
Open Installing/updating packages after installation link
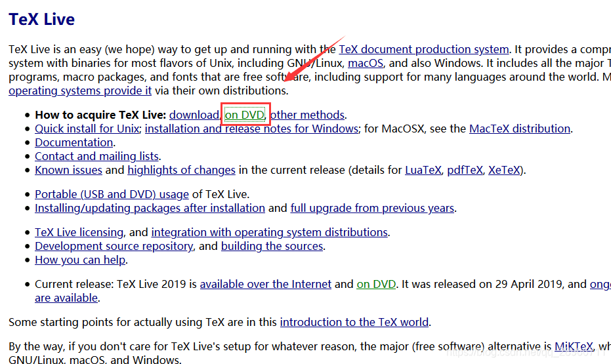[x=150, y=208]
